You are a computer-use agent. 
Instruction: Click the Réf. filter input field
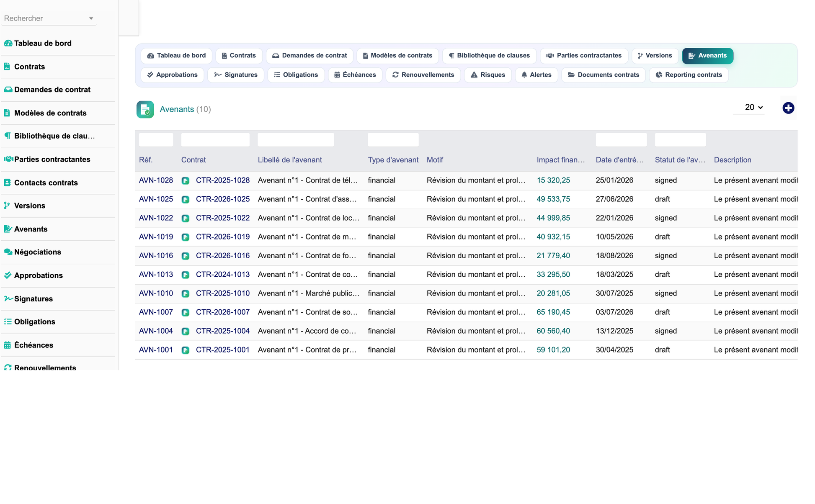156,140
